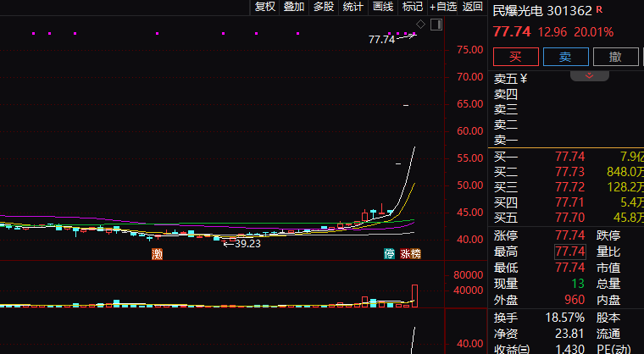Click the red R badge beside 301362

click(x=599, y=9)
